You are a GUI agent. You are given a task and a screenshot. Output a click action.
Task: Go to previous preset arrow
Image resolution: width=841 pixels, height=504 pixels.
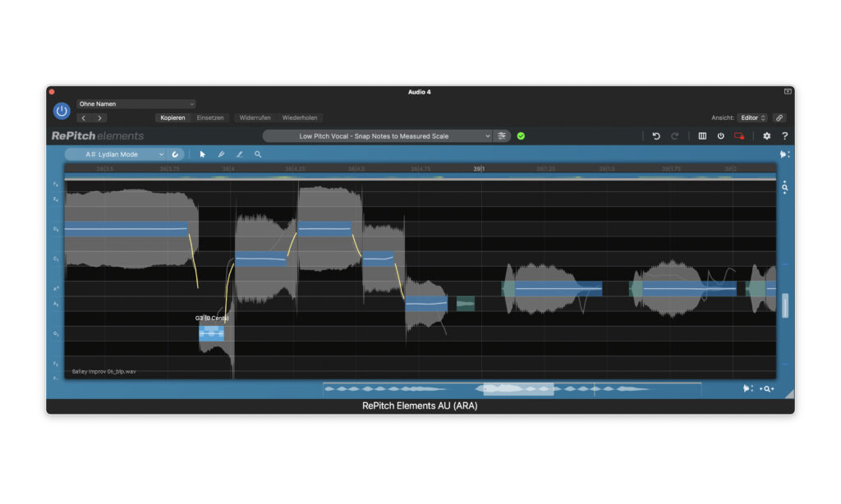[84, 118]
